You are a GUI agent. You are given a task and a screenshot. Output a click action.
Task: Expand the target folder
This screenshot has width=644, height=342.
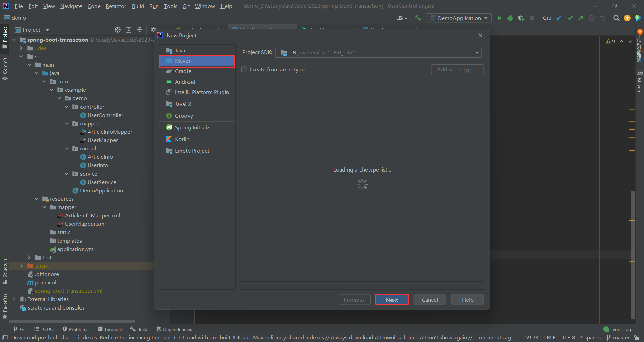tap(21, 266)
